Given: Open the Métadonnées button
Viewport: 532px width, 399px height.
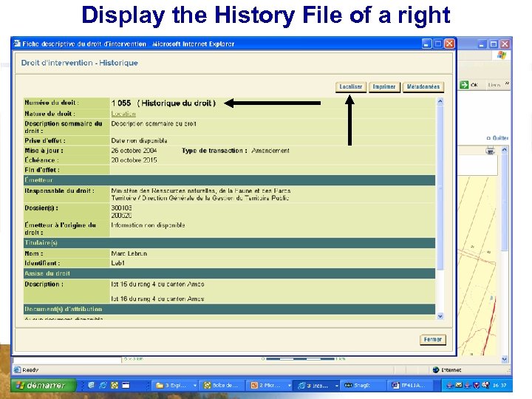Looking at the screenshot, I should (423, 87).
